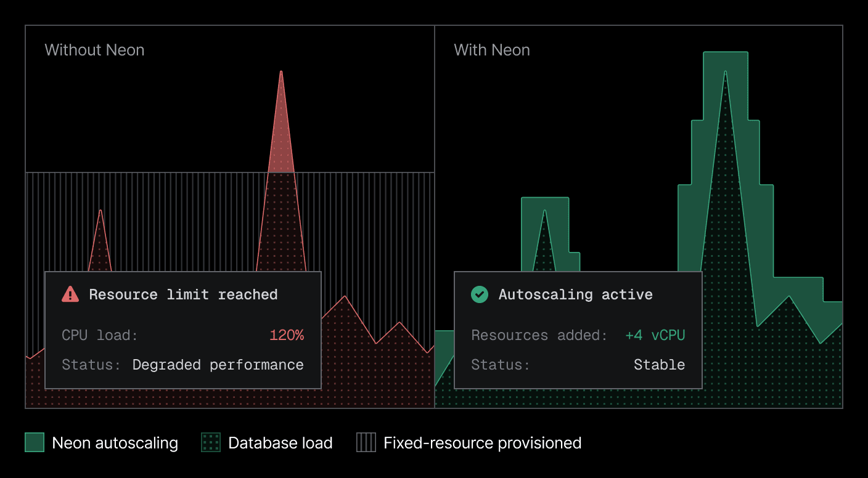Click the "Database load" legend label
The image size is (868, 478).
(280, 443)
